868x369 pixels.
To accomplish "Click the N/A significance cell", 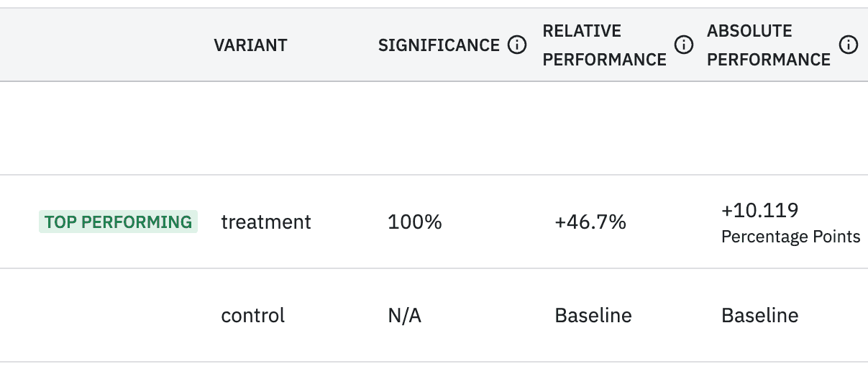I will coord(404,315).
